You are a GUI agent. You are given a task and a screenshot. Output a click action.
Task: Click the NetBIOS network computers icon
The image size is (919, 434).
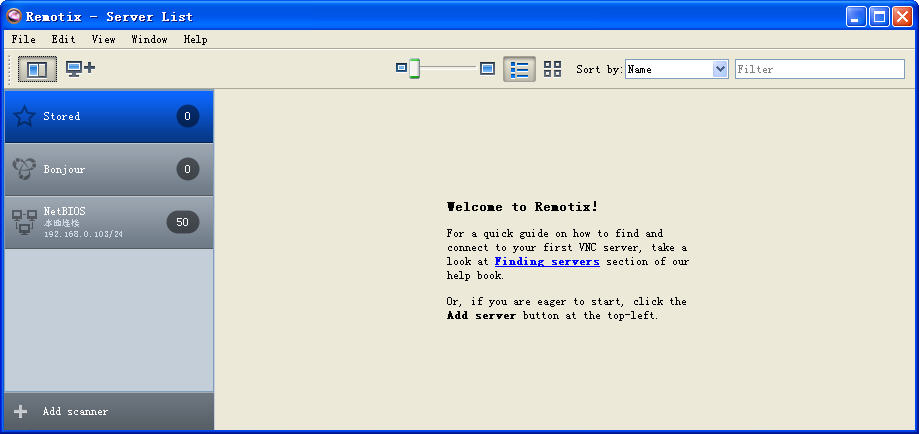point(24,223)
